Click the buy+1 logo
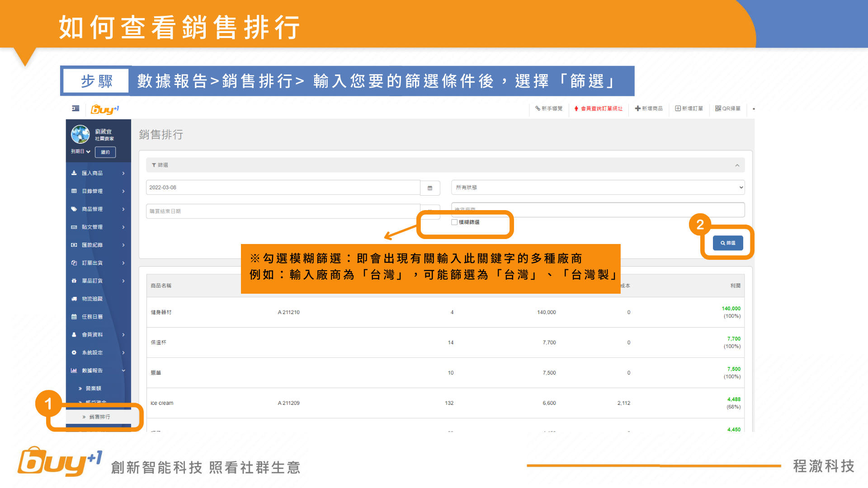 [104, 109]
